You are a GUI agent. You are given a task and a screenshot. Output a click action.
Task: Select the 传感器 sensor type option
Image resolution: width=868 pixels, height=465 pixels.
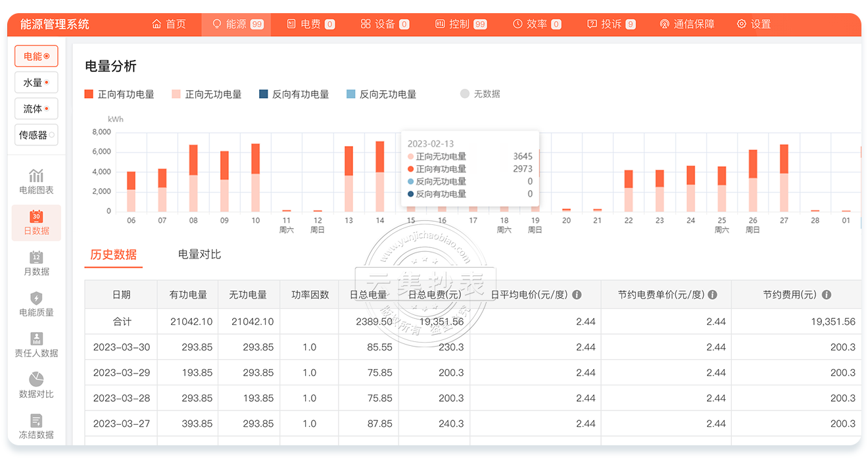(x=36, y=135)
